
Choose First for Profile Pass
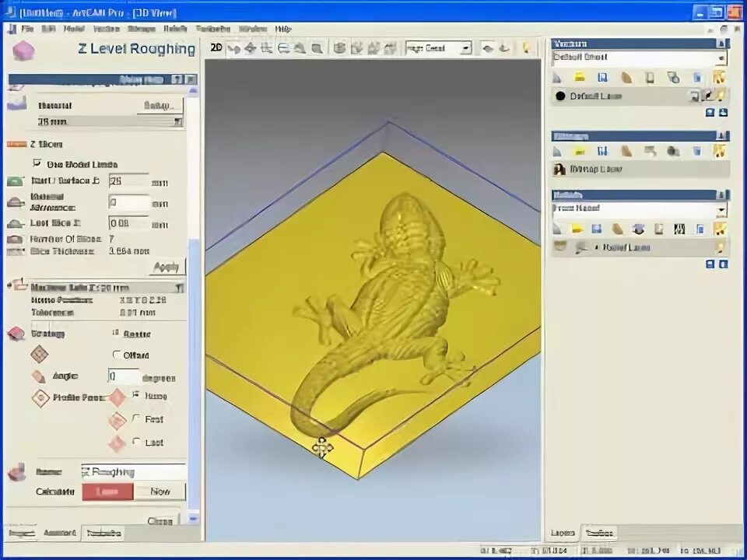point(136,418)
